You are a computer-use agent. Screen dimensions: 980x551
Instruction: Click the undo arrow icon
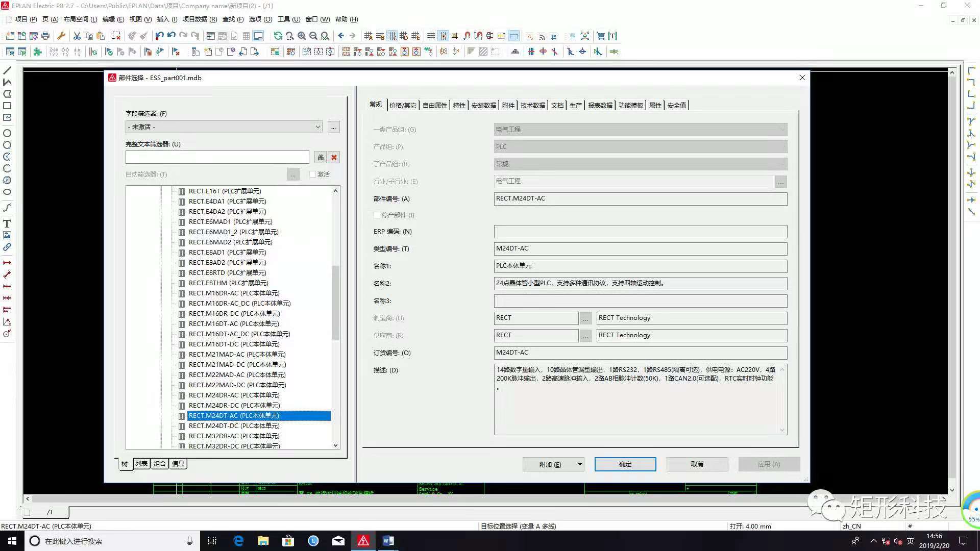pos(159,36)
